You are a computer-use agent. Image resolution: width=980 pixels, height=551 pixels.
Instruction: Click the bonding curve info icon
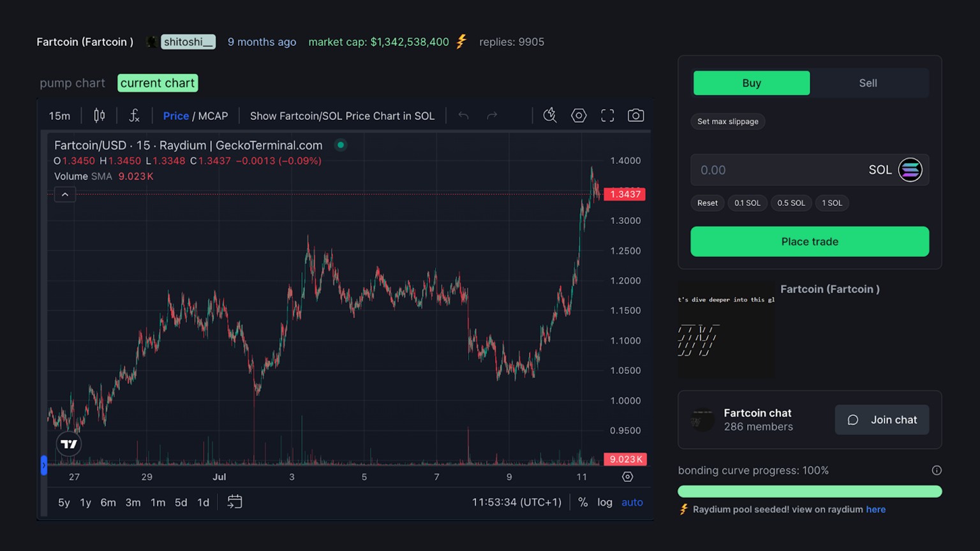click(x=937, y=471)
